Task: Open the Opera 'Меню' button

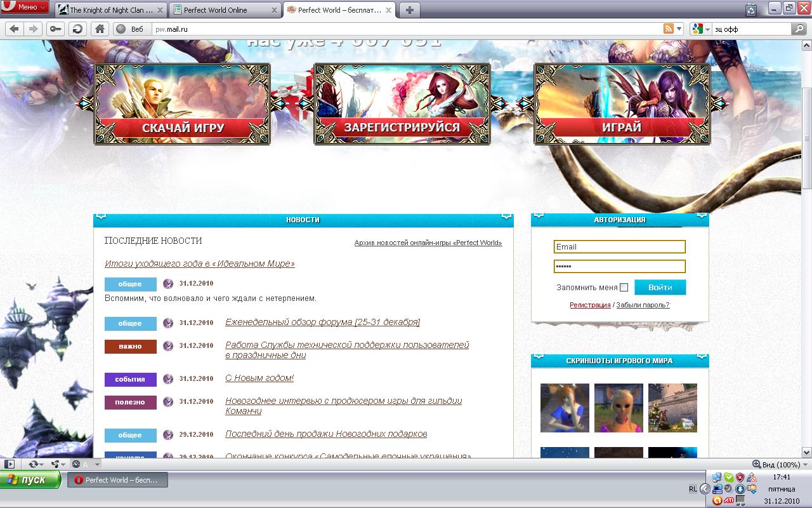Action: 25,7
